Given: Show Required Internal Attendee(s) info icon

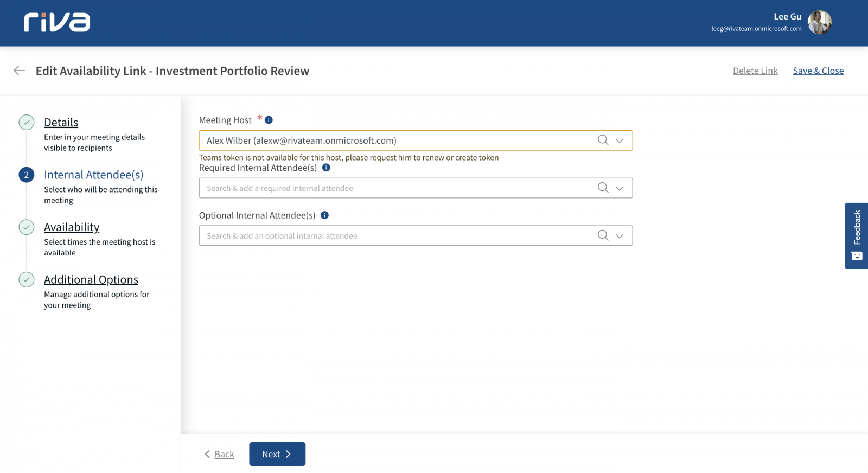Looking at the screenshot, I should [326, 168].
